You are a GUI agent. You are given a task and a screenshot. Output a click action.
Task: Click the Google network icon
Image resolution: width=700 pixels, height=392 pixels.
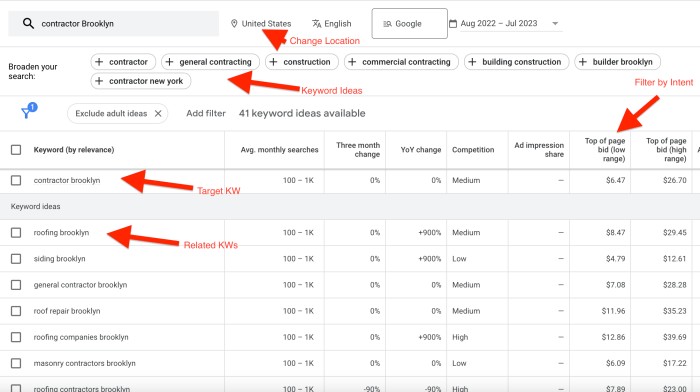(388, 24)
